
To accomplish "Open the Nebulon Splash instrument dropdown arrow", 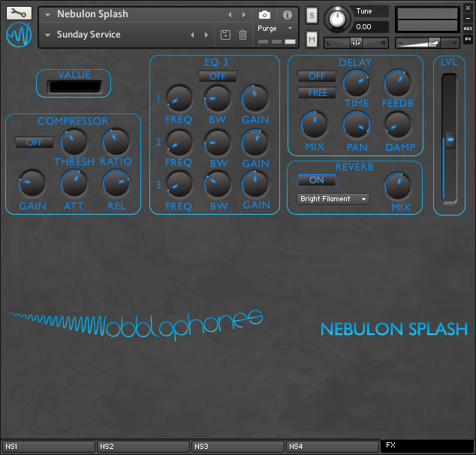I will (x=47, y=14).
